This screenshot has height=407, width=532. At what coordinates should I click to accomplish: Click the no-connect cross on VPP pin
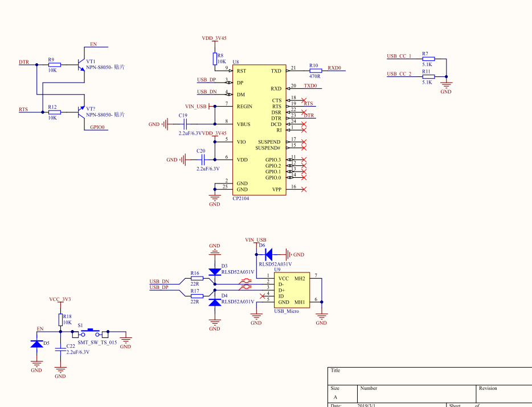(x=304, y=189)
